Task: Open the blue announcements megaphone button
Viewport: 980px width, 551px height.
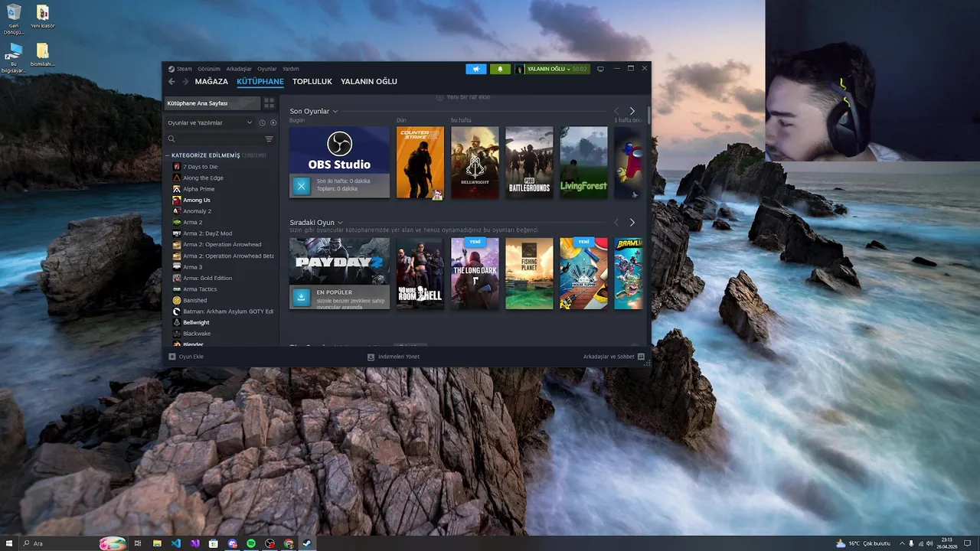Action: (x=475, y=69)
